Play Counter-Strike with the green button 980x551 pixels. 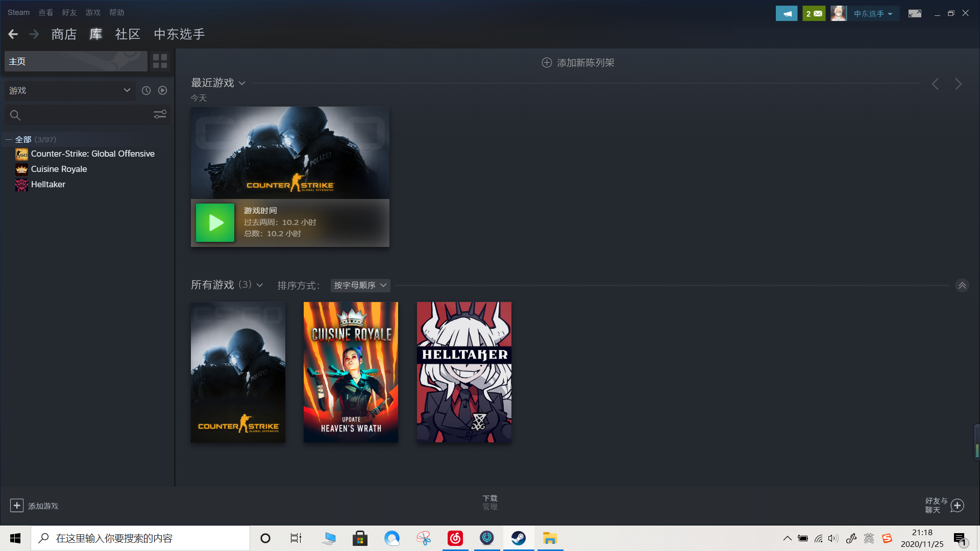[x=215, y=222]
